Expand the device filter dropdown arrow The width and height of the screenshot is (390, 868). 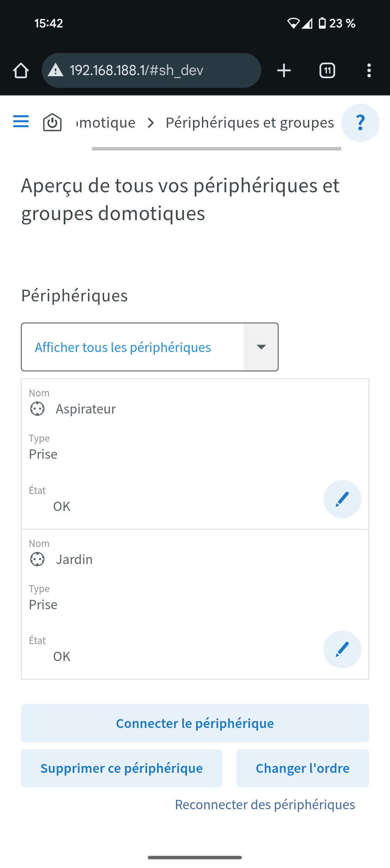click(261, 347)
